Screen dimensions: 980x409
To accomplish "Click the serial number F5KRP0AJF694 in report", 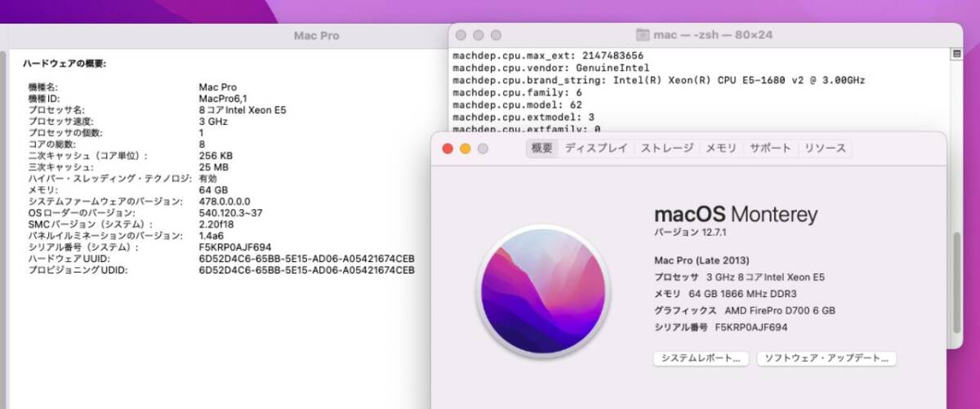I will tap(235, 247).
